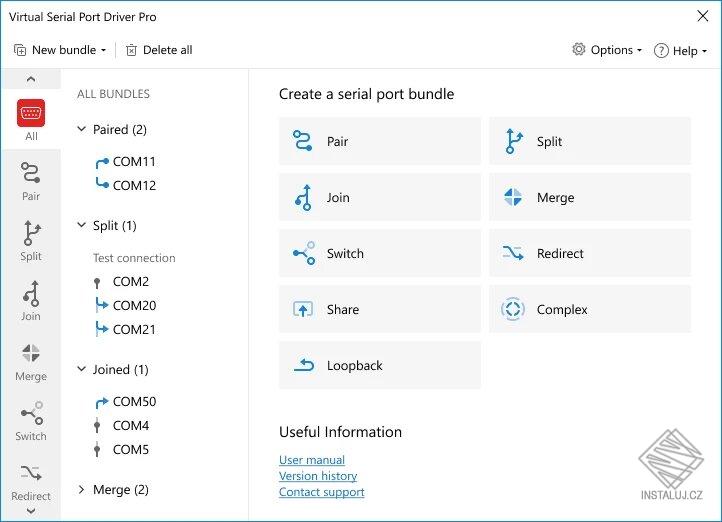Collapse the Paired (2) group
This screenshot has height=522, width=722.
point(82,130)
